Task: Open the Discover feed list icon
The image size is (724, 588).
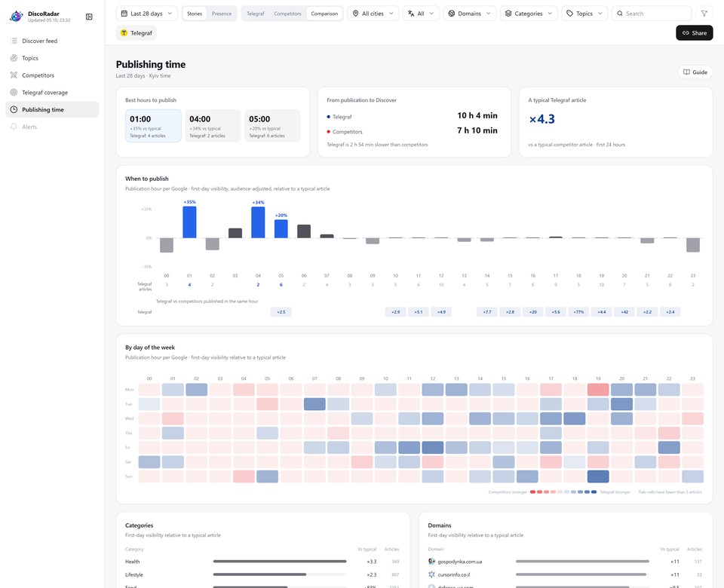Action: [14, 41]
